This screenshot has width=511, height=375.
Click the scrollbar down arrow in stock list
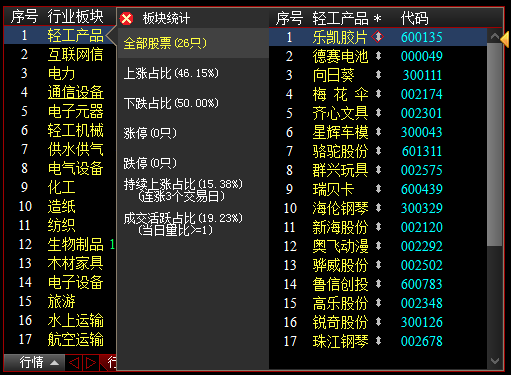click(495, 361)
